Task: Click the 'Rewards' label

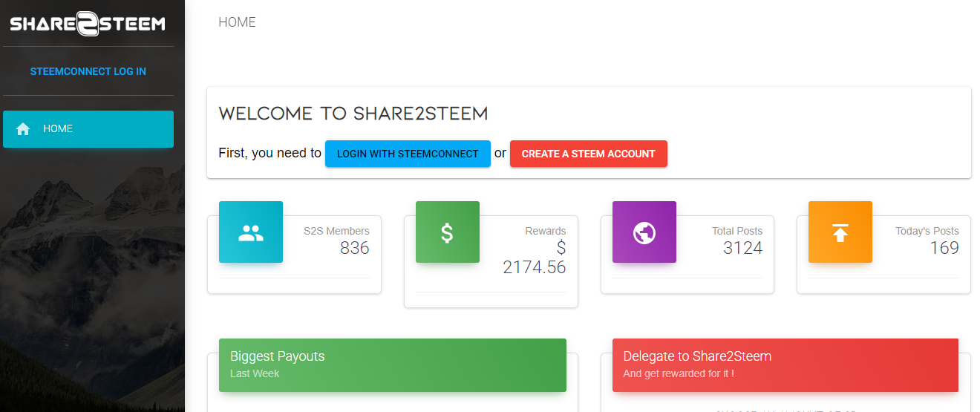Action: [x=546, y=231]
